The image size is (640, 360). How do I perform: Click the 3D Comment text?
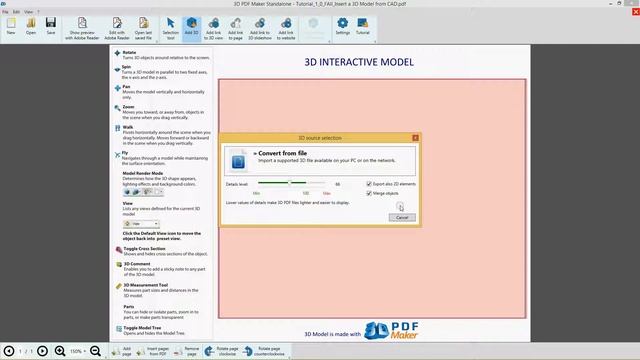tap(137, 264)
